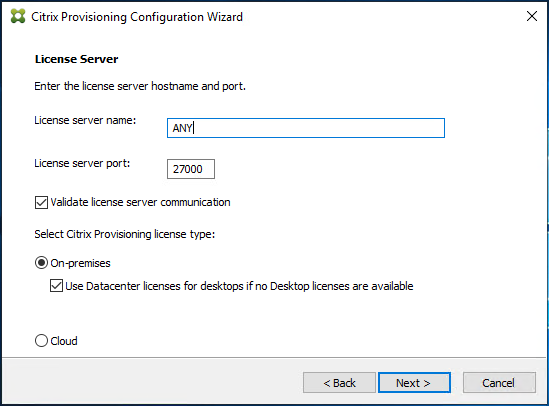Click 'Select Citrix Provisioning license type:' text
This screenshot has height=406, width=549.
125,234
